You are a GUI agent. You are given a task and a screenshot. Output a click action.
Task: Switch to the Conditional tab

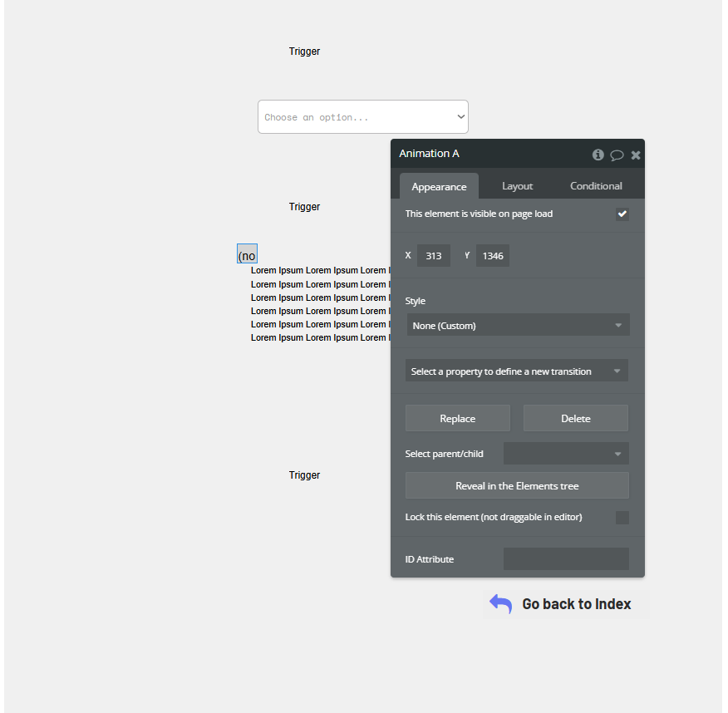pyautogui.click(x=596, y=186)
